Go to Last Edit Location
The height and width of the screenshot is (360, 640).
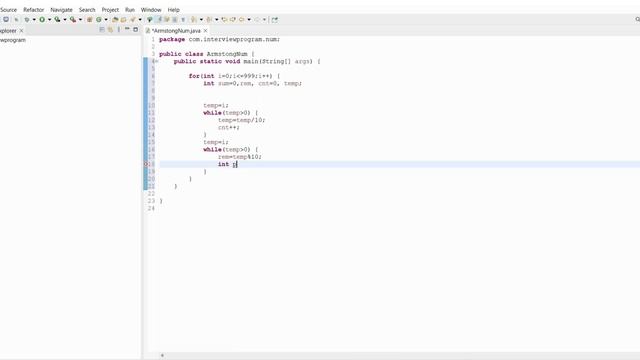point(224,19)
